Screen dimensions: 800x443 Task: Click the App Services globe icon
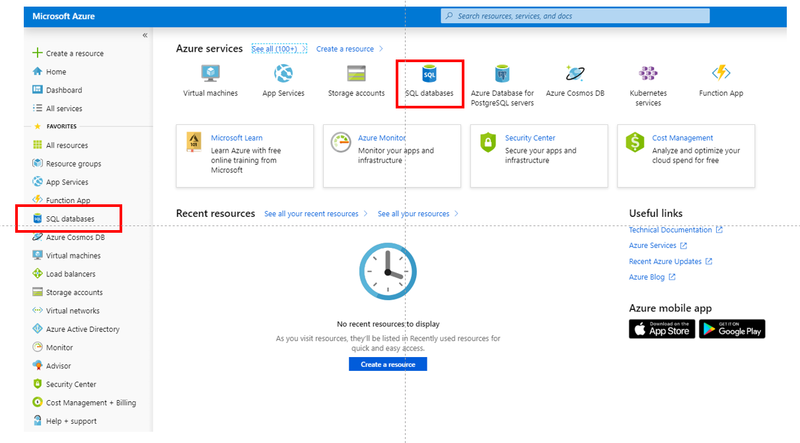(x=283, y=75)
